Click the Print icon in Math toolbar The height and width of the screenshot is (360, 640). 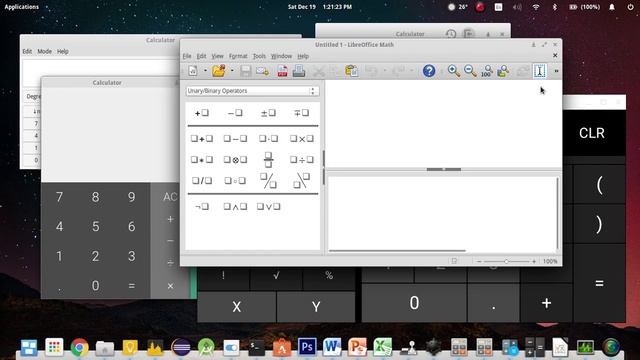click(x=299, y=71)
